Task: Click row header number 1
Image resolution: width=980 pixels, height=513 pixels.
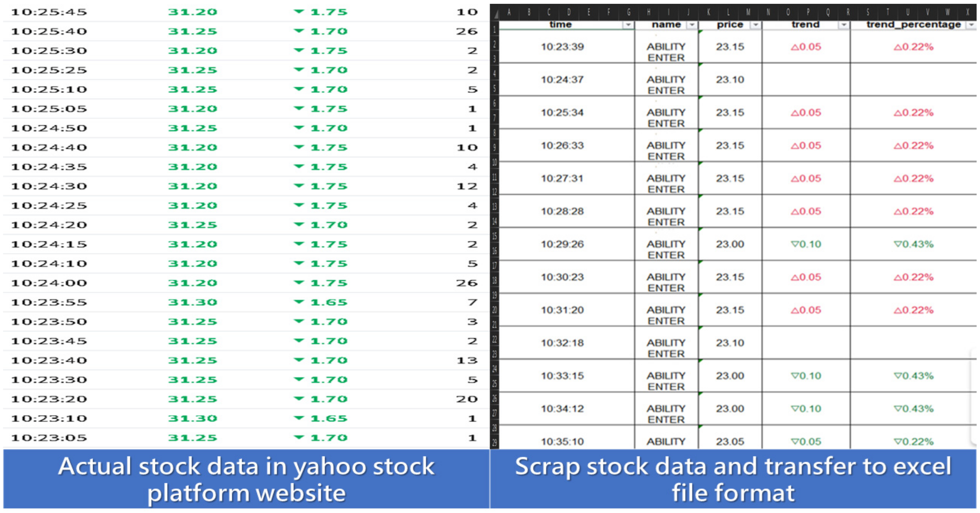Action: point(494,29)
